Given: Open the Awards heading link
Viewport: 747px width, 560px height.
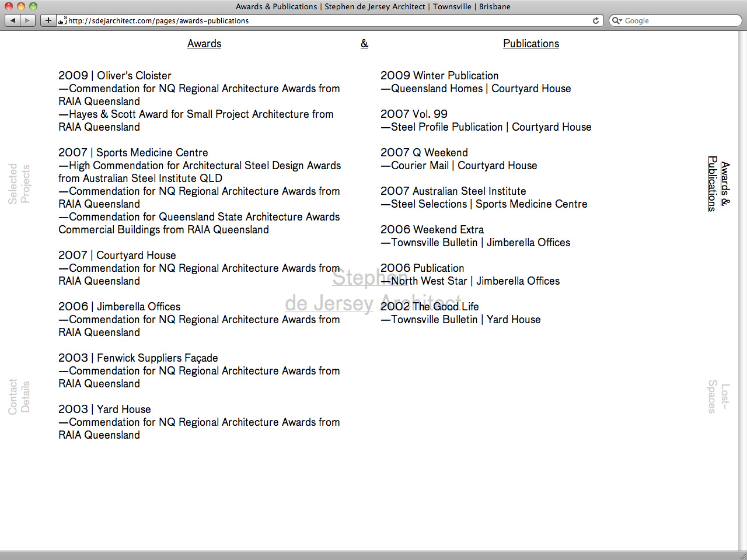Looking at the screenshot, I should (204, 44).
